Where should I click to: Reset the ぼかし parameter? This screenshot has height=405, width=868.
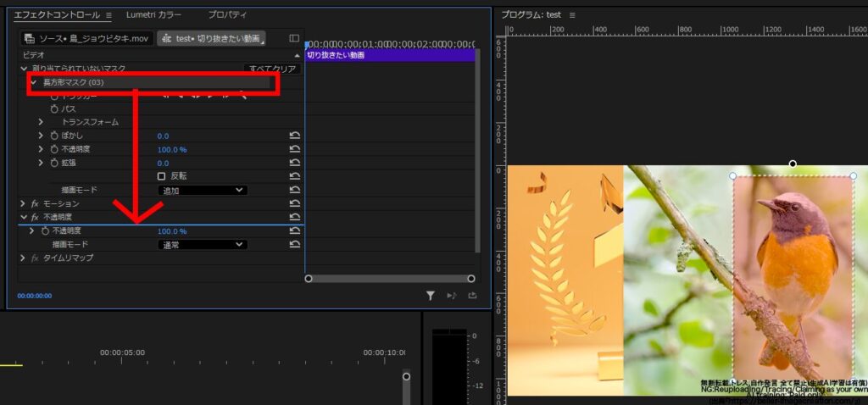click(x=295, y=136)
